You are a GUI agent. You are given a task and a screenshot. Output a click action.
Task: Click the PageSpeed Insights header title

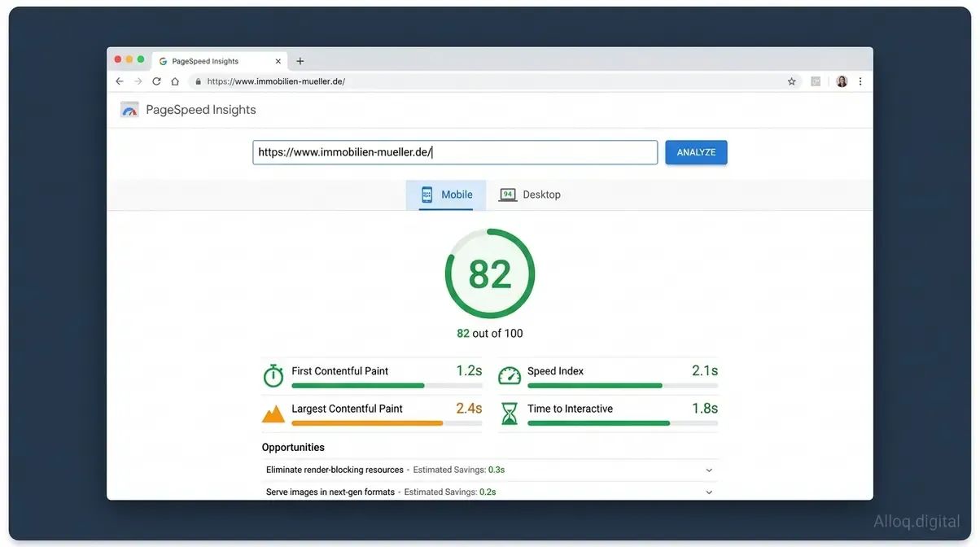point(201,110)
